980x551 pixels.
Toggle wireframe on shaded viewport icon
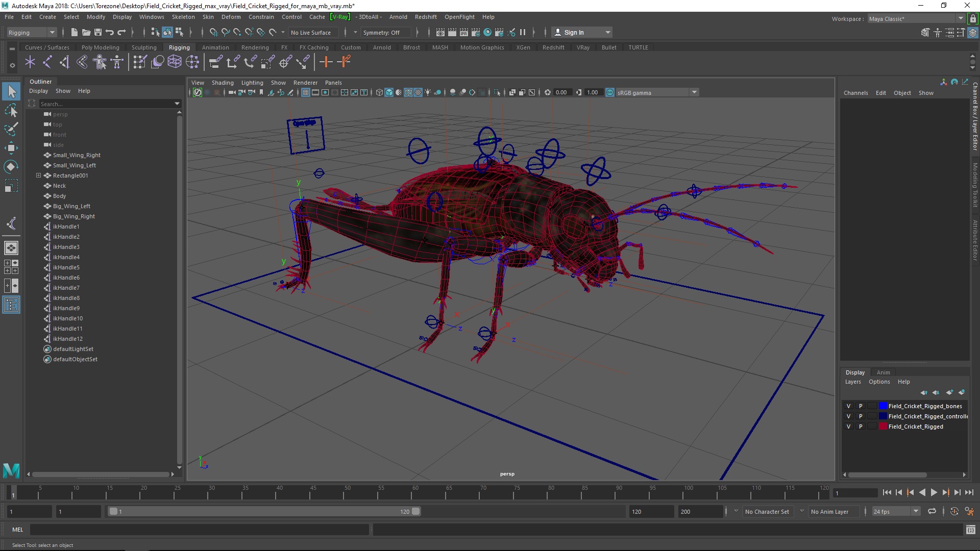click(x=408, y=92)
